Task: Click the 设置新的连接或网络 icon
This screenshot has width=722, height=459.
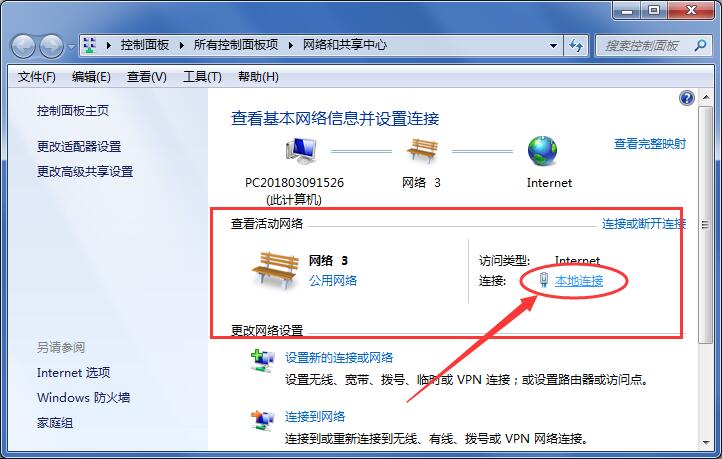Action: coord(262,361)
